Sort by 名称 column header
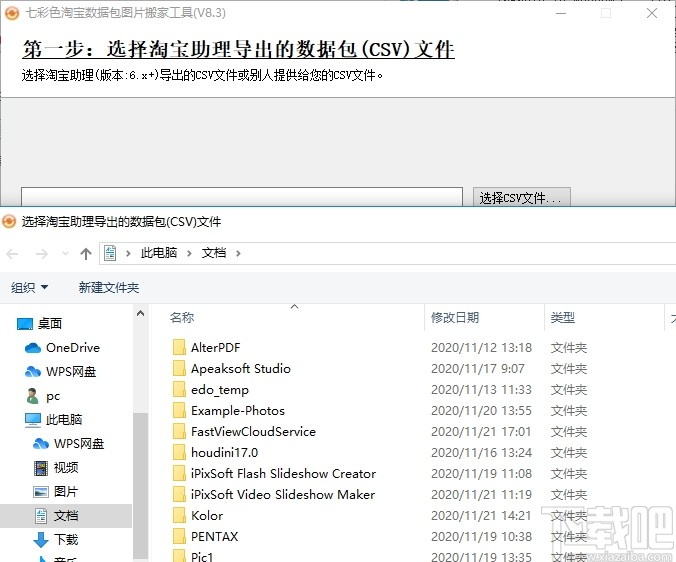This screenshot has height=562, width=676. point(182,318)
